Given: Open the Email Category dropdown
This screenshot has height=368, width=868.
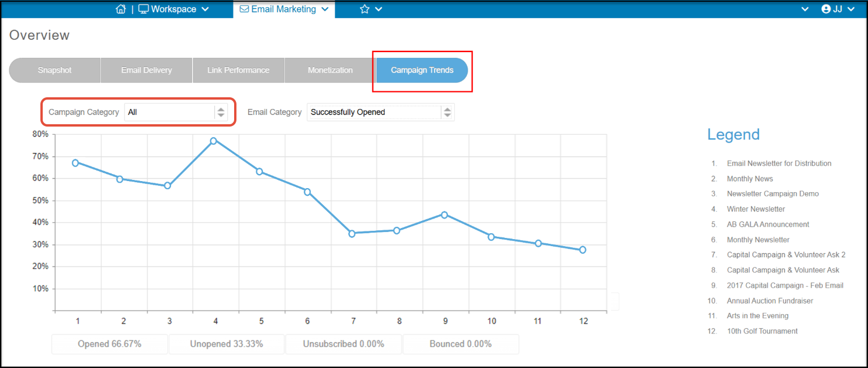Looking at the screenshot, I should (380, 112).
